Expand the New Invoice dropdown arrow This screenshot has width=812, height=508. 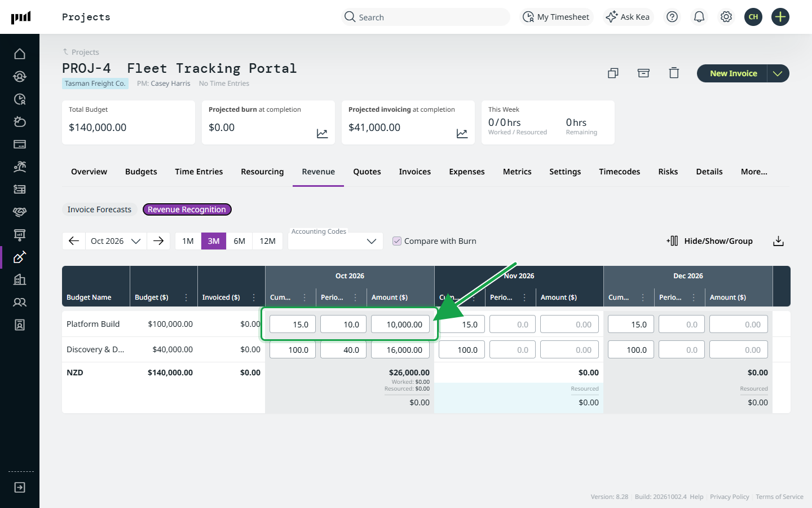(x=778, y=73)
